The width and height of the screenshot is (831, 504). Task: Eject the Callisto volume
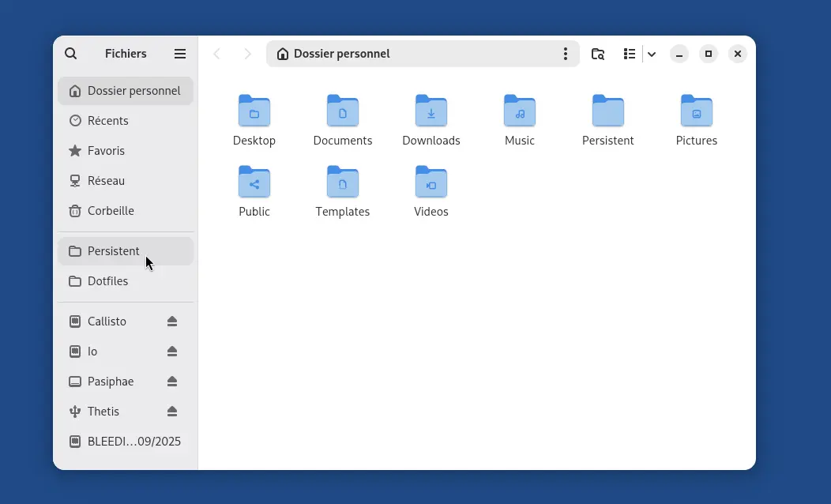pos(171,322)
